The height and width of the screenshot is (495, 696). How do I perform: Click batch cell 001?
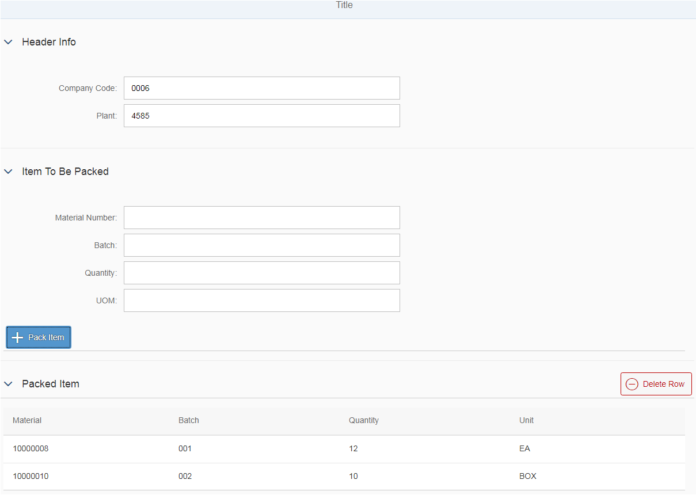pos(185,449)
